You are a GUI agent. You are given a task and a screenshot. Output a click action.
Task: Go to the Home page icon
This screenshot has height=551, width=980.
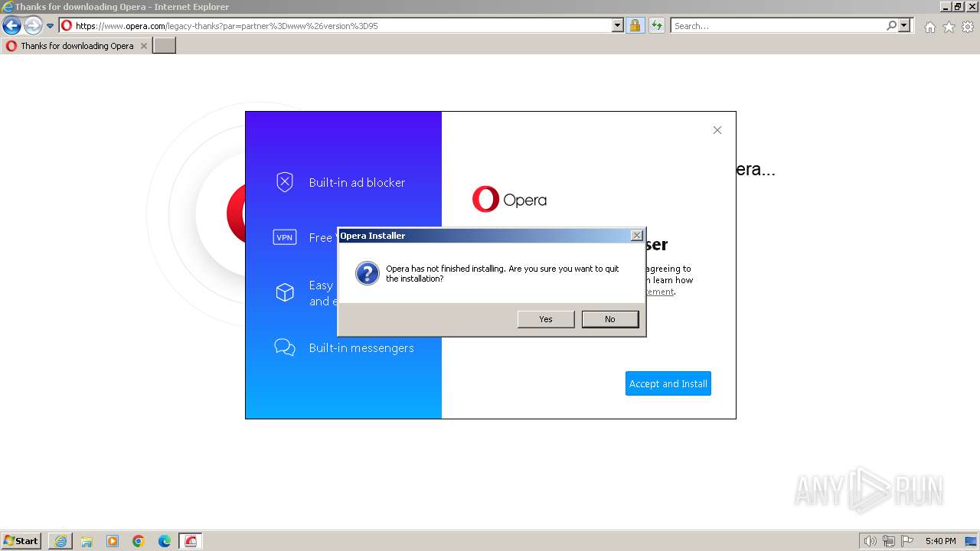[929, 27]
